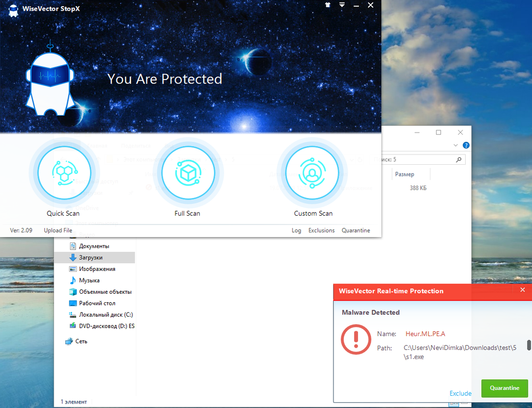
Task: Toggle Explorer ribbon expand chevron
Action: 455,145
